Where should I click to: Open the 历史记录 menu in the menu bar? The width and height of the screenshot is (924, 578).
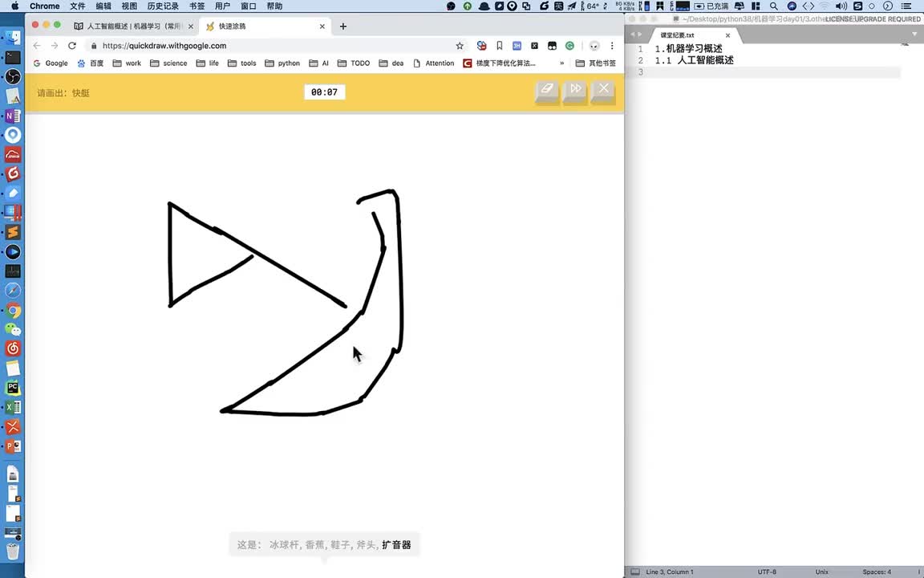pos(163,6)
